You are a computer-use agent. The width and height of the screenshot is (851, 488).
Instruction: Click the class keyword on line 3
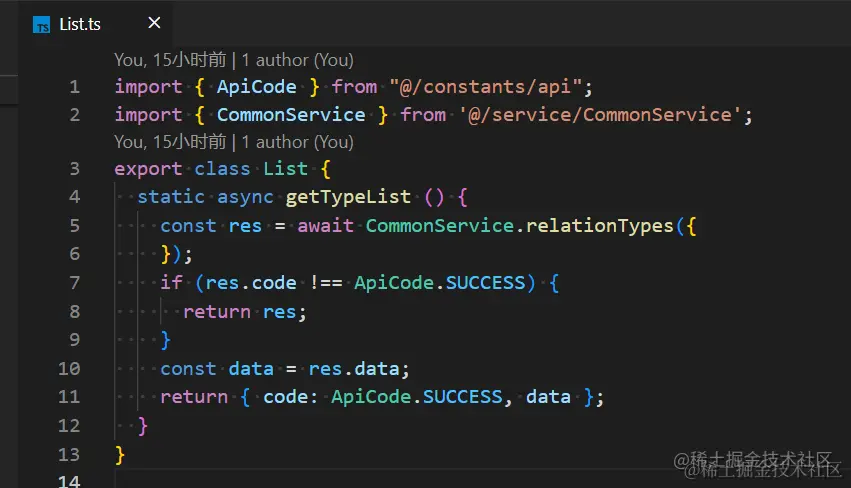223,169
